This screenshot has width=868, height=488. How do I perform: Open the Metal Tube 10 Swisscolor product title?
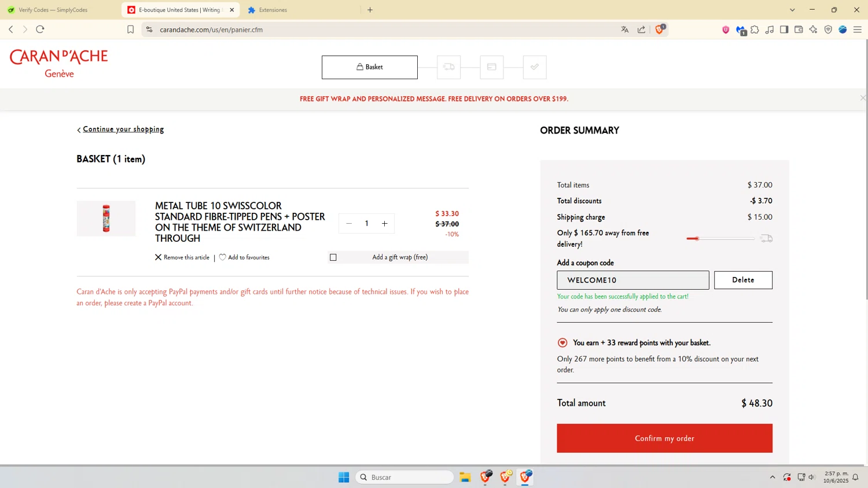240,222
